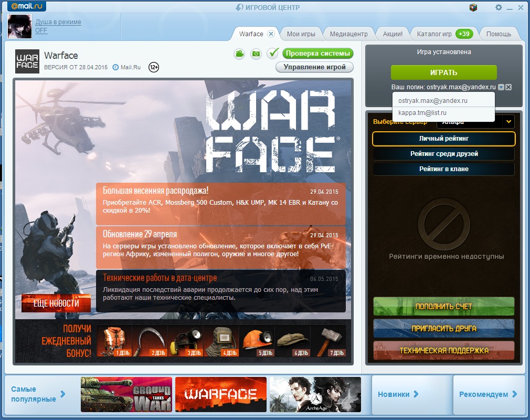Click the @mail.ru logo

tap(27, 6)
